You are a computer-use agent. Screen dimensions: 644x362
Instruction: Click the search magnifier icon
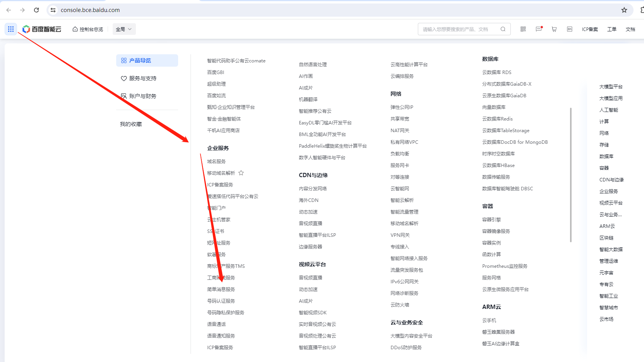pyautogui.click(x=503, y=29)
